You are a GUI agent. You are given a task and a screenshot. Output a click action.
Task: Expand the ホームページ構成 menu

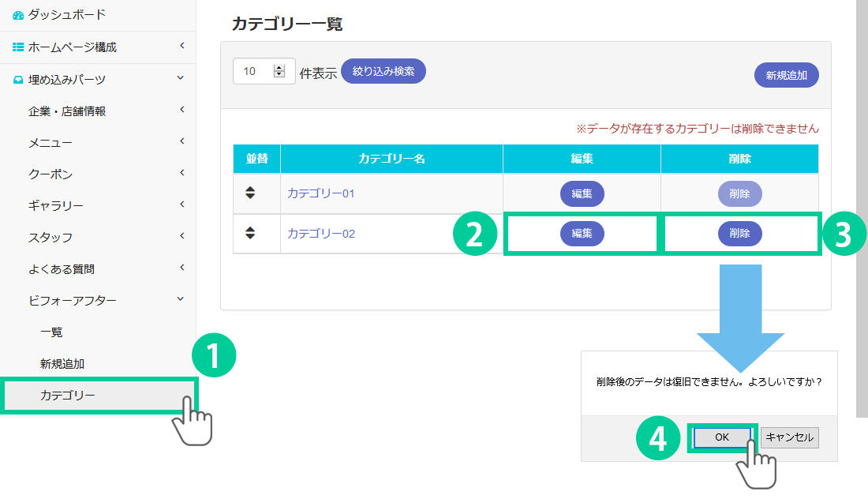pyautogui.click(x=181, y=47)
